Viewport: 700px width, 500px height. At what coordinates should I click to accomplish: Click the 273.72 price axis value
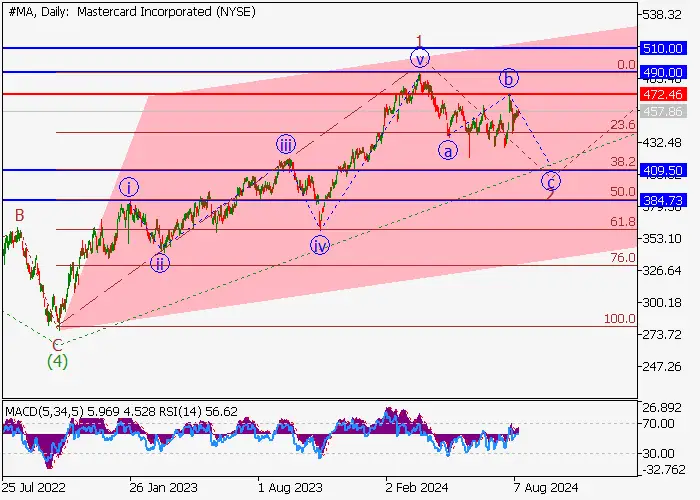tap(662, 334)
